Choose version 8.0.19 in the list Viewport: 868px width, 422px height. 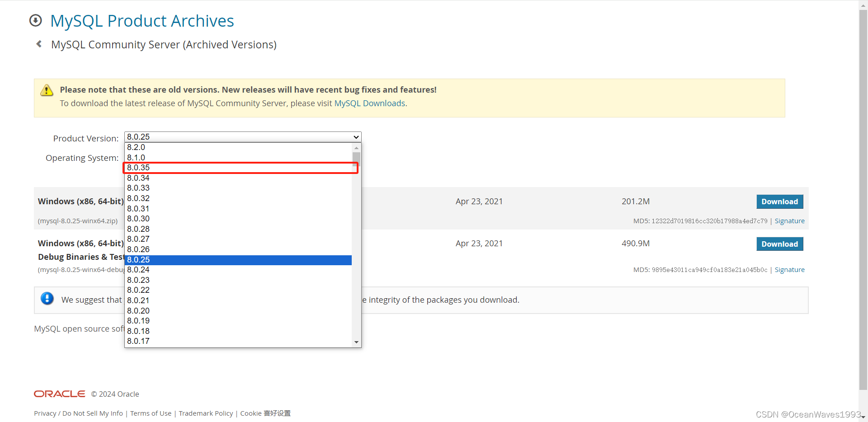[238, 321]
